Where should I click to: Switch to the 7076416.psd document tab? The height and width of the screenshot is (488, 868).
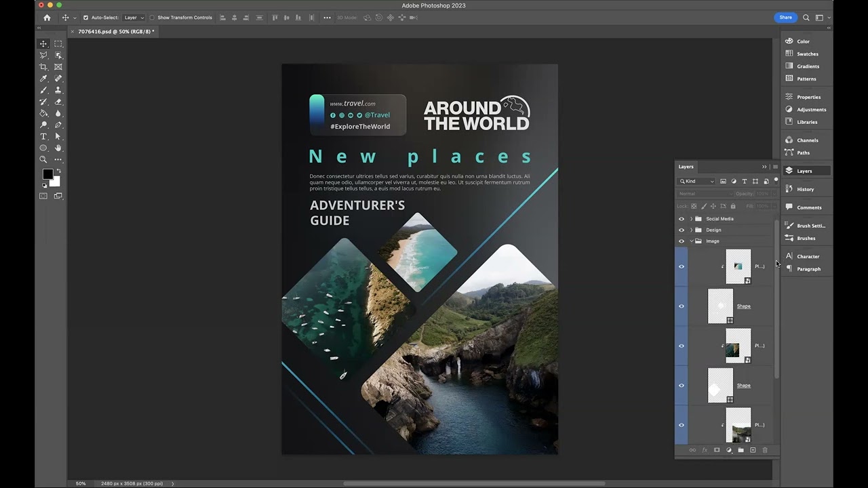[x=116, y=31]
